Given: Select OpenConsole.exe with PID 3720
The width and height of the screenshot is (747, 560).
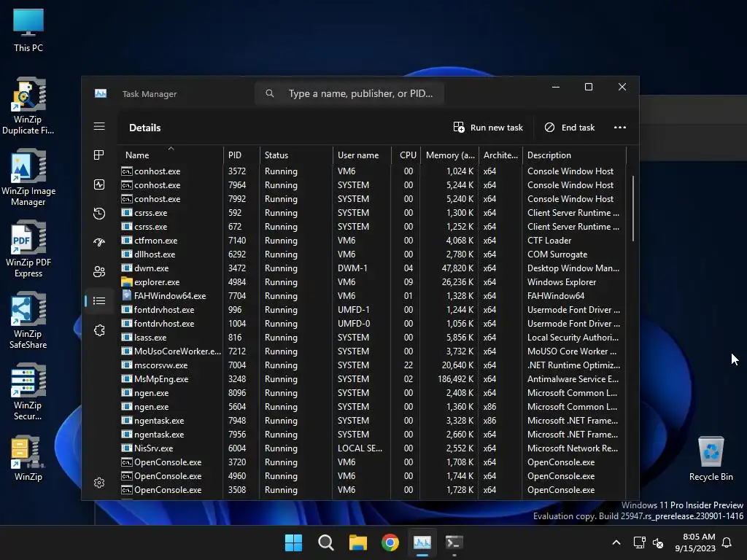Looking at the screenshot, I should click(x=371, y=462).
